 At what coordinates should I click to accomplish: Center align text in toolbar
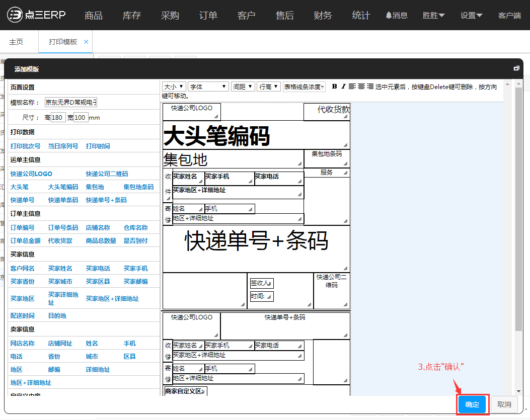[361, 87]
